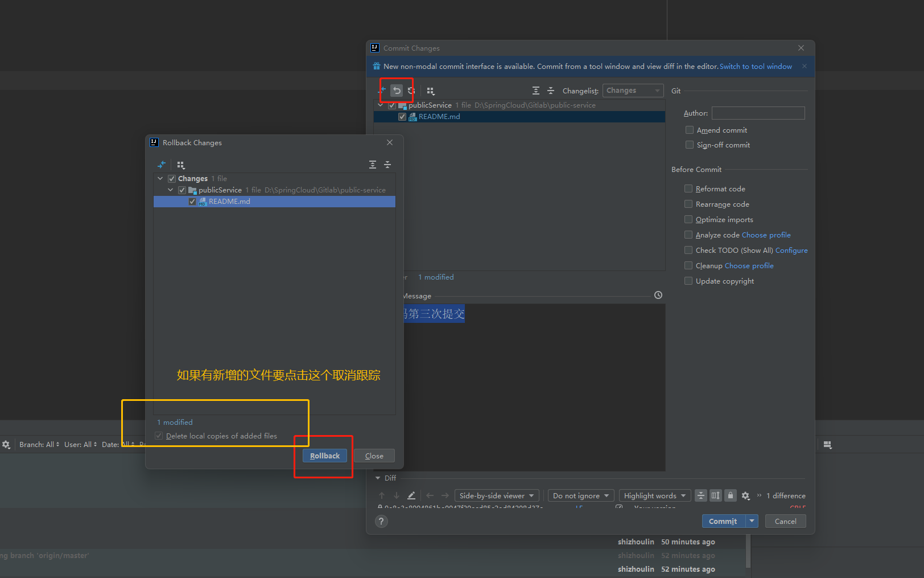Screen dimensions: 924x578
Task: Open Group By icon in Commit Changes toolbar
Action: [x=431, y=91]
